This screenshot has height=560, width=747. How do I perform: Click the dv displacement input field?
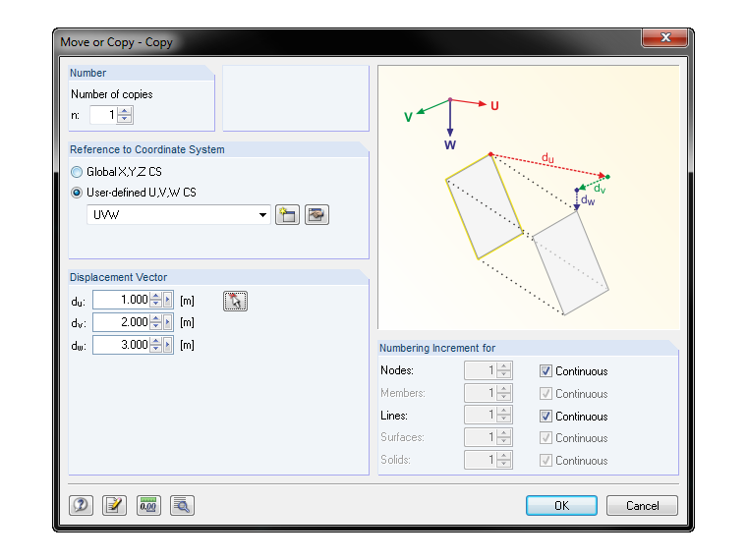pyautogui.click(x=122, y=322)
